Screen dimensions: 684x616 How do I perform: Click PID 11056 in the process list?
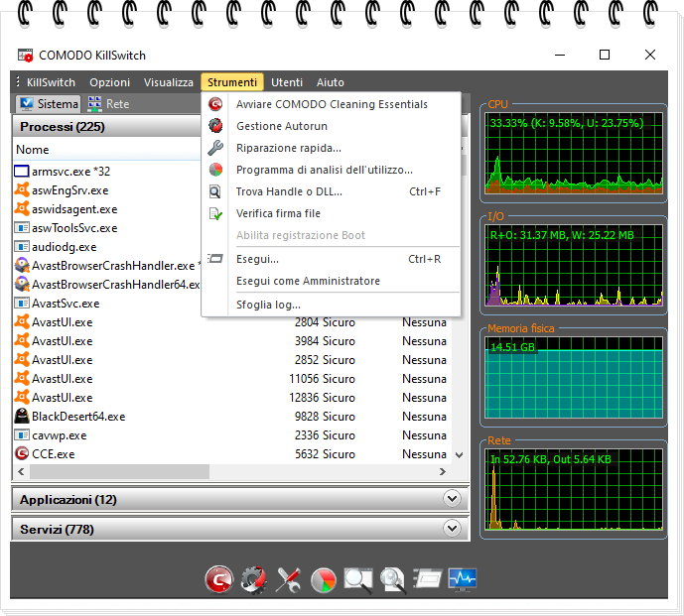point(304,379)
